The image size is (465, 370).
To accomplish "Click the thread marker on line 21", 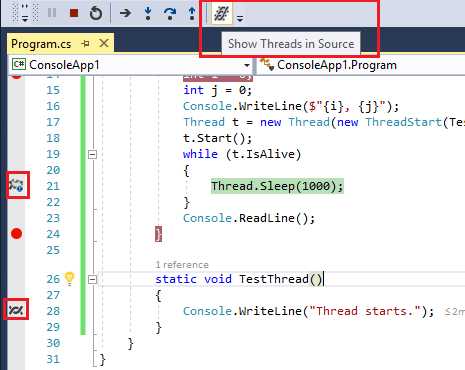I will (x=16, y=185).
